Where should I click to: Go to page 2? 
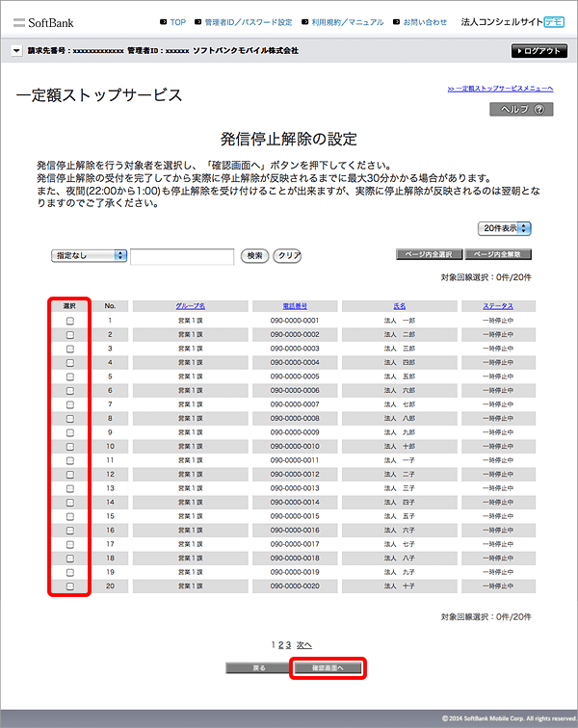(x=280, y=645)
